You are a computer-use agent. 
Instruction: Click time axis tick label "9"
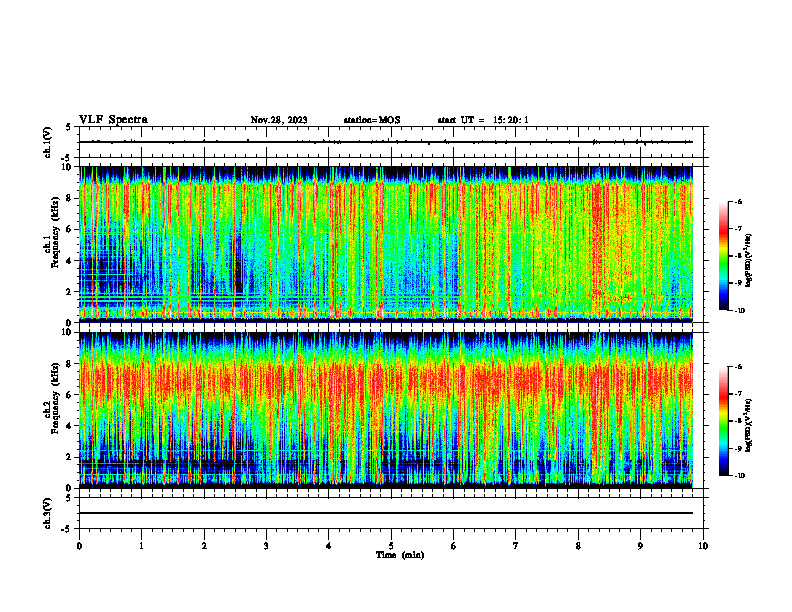coord(640,546)
